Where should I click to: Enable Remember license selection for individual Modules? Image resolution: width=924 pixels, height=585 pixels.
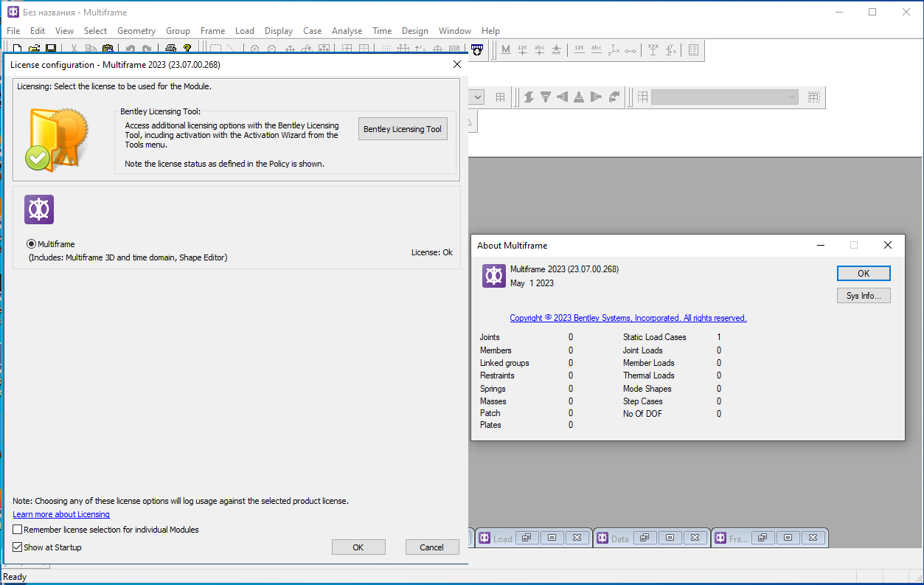(x=18, y=530)
